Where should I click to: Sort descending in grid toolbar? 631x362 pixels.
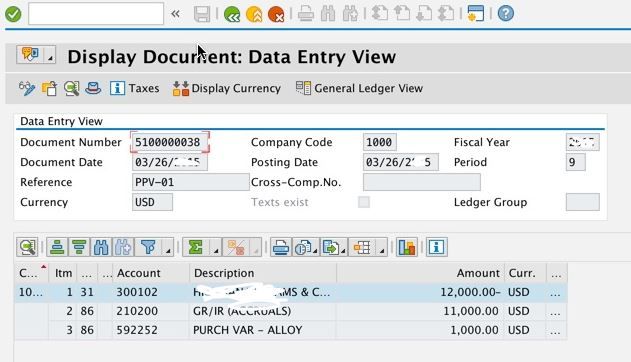click(x=79, y=247)
